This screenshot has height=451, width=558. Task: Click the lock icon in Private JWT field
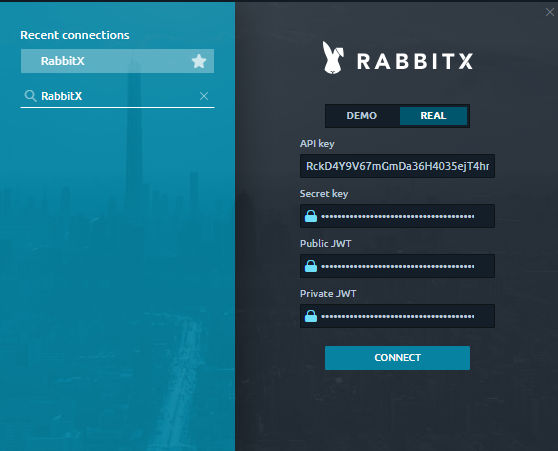pos(311,316)
